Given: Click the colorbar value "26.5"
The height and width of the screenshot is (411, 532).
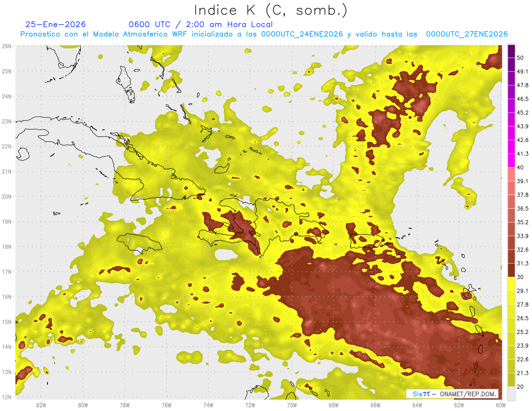Looking at the screenshot, I should [x=523, y=318].
